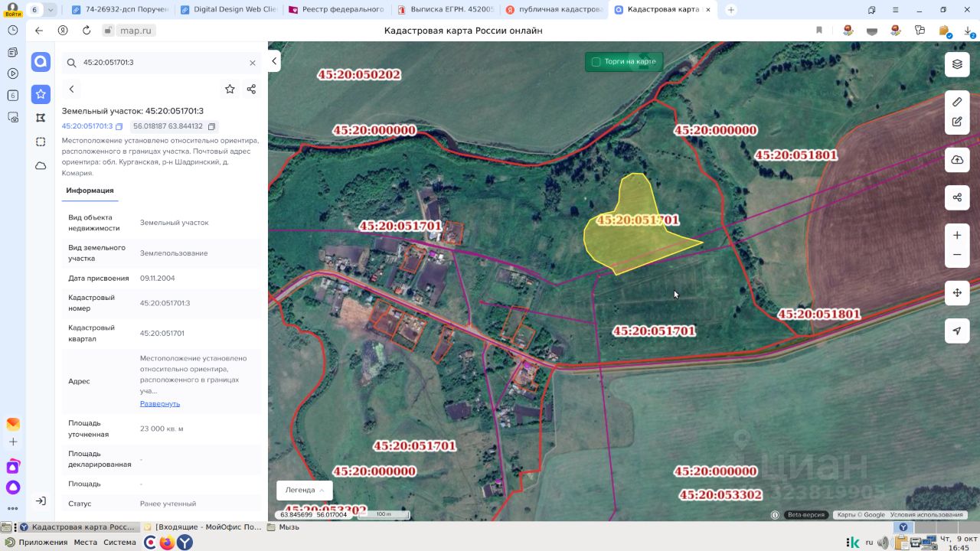Click the volume speaker tray icon
Viewport: 980px width, 551px height.
coord(883,543)
